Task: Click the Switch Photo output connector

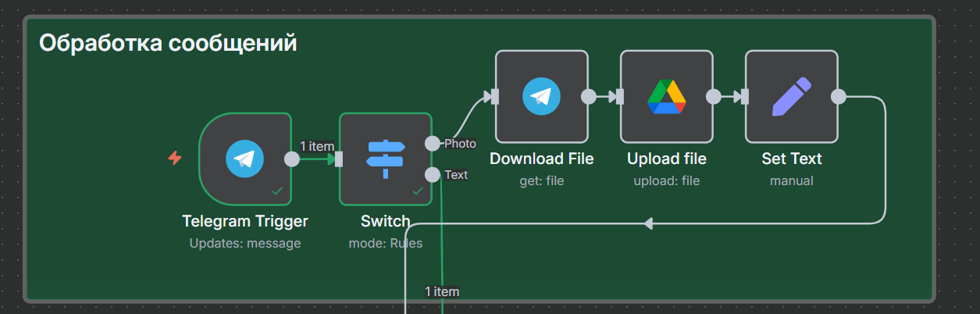Action: (432, 144)
